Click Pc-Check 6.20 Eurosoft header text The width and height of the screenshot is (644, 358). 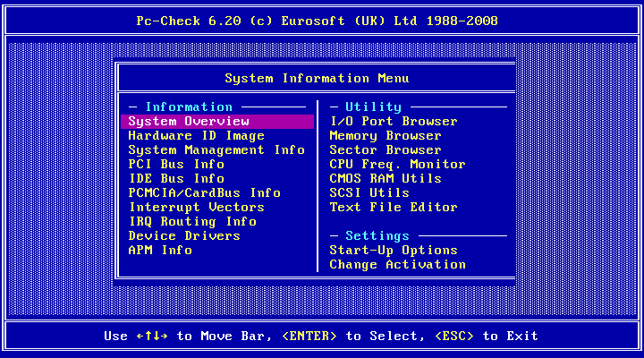tap(317, 21)
